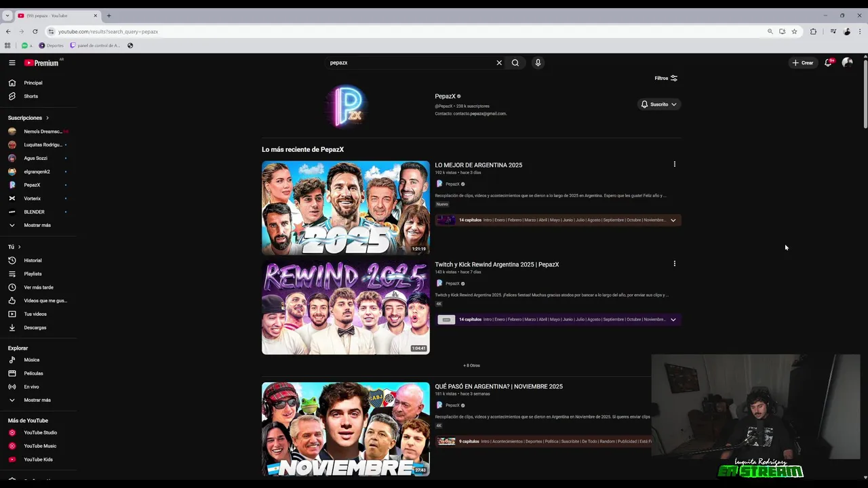This screenshot has width=868, height=488.
Task: Open the Deportes bookmark
Action: pyautogui.click(x=52, y=45)
